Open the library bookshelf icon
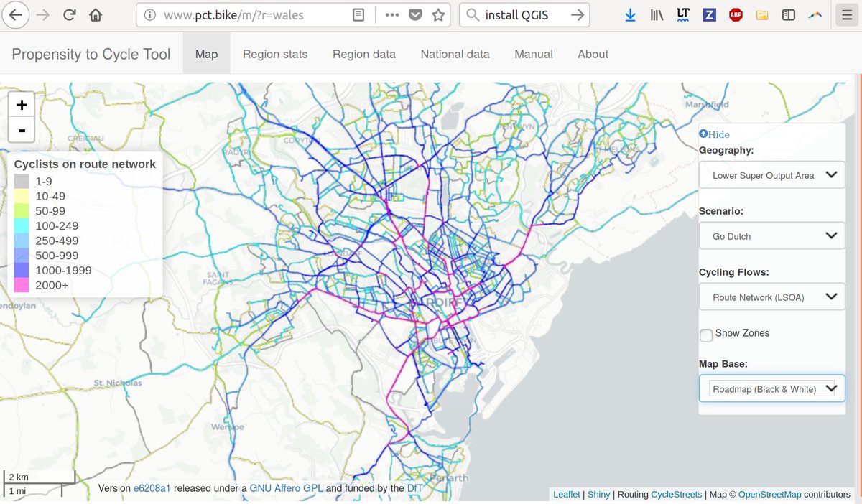Screen dimensions: 862x504 pyautogui.click(x=657, y=15)
